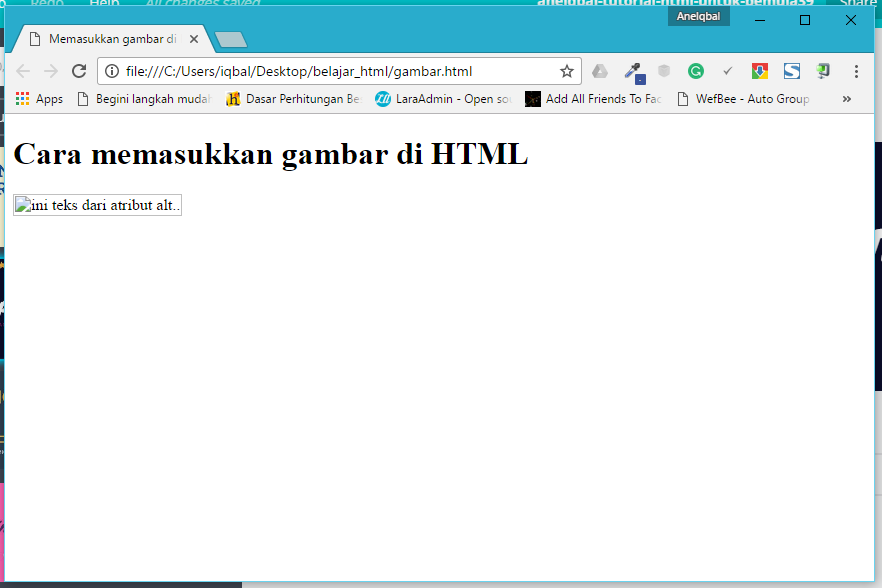Go back to previous page
Viewport: 882px width, 588px height.
(23, 71)
